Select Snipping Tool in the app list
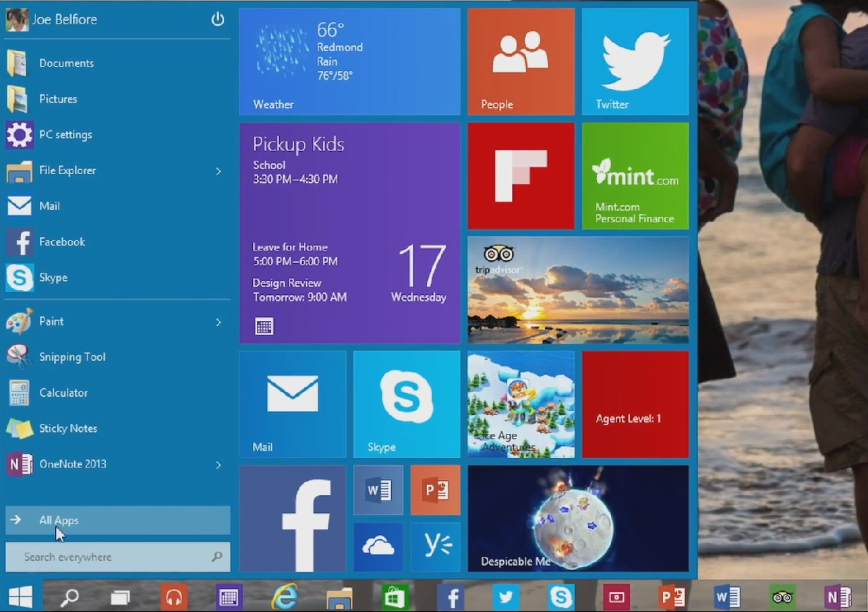The image size is (868, 612). pyautogui.click(x=71, y=357)
